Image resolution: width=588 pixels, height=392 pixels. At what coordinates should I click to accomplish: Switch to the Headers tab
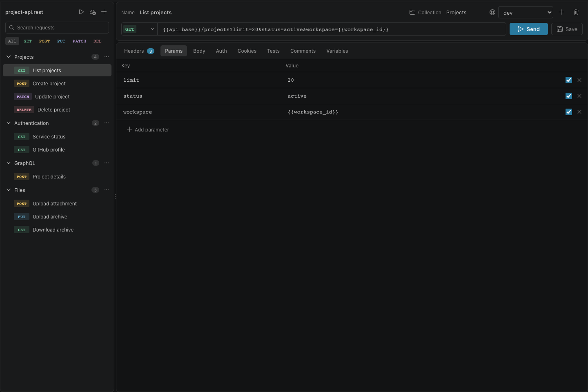pos(139,51)
